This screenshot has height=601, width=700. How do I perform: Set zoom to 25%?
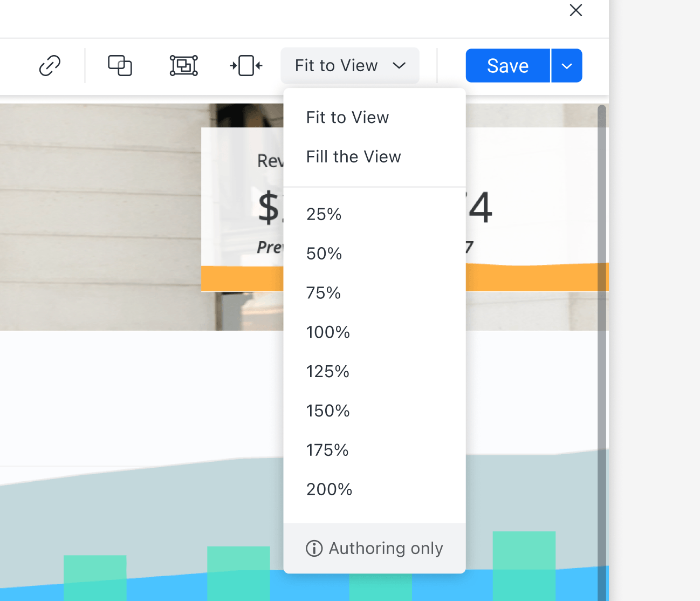click(x=324, y=214)
